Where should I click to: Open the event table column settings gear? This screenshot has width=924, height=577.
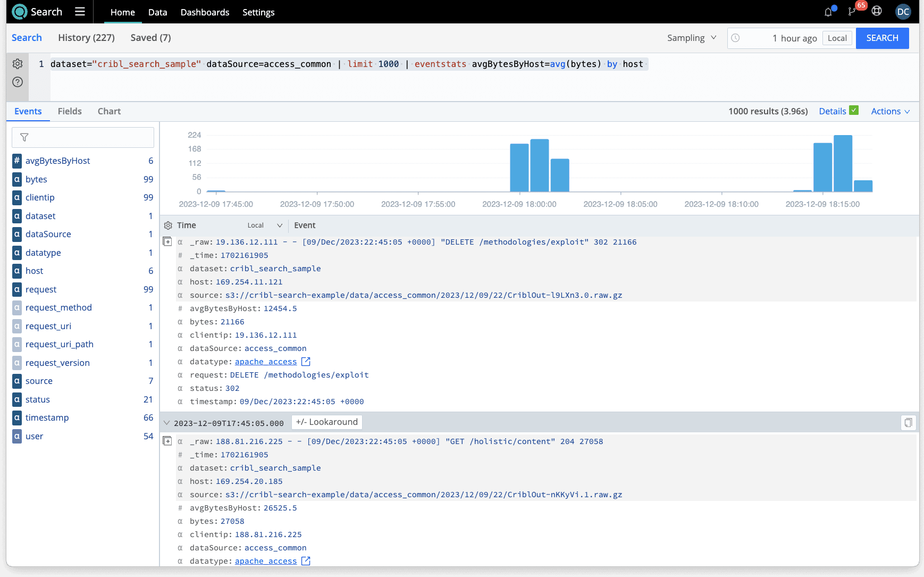(x=168, y=225)
